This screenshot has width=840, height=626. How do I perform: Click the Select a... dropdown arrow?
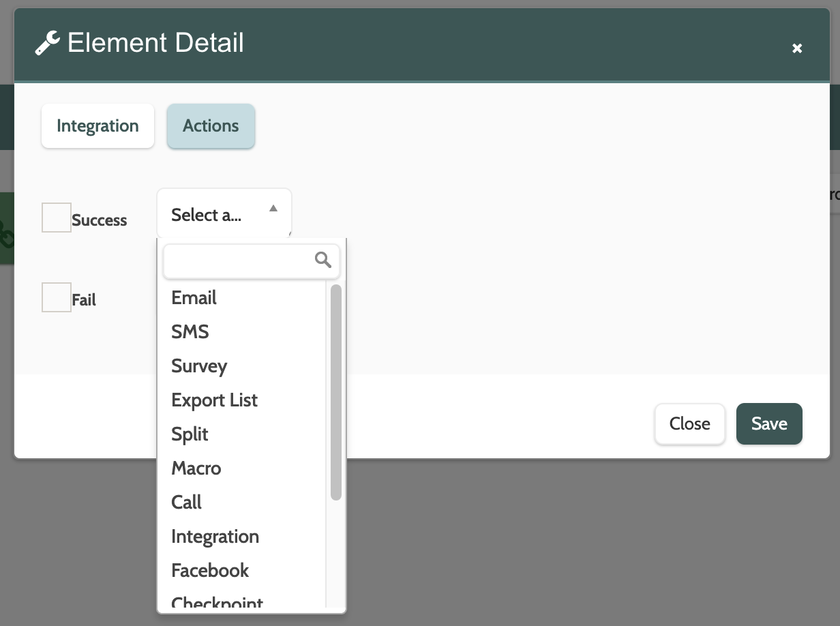tap(273, 209)
